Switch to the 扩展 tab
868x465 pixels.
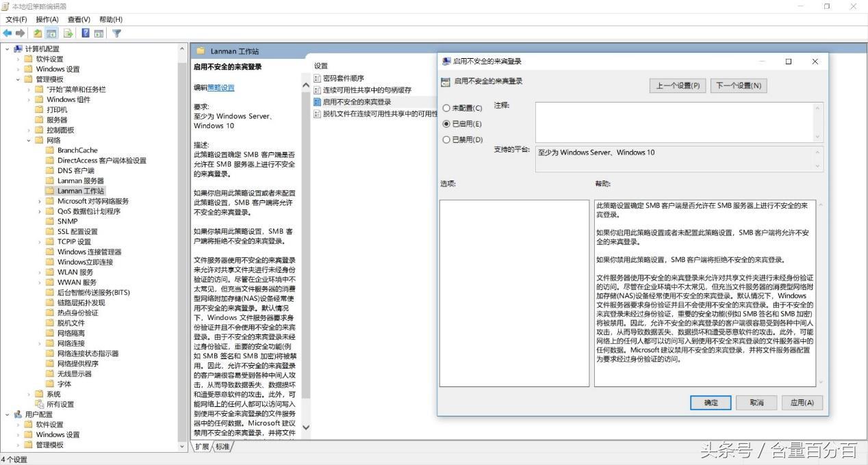click(202, 447)
